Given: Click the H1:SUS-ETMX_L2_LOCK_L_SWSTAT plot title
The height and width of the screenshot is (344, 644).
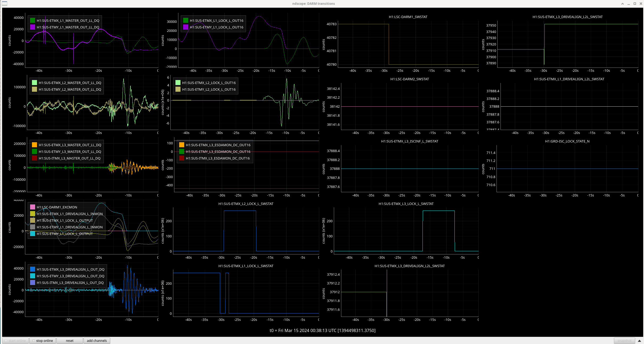Looking at the screenshot, I should tap(246, 204).
